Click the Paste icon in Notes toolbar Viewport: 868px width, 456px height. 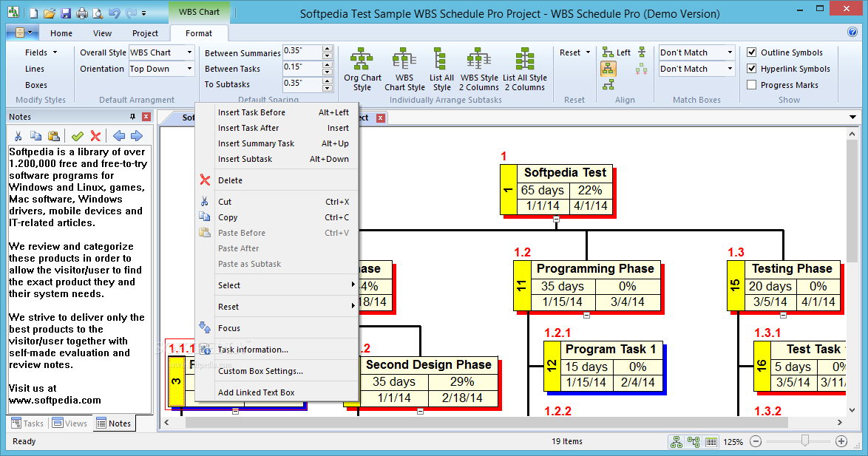pyautogui.click(x=54, y=135)
